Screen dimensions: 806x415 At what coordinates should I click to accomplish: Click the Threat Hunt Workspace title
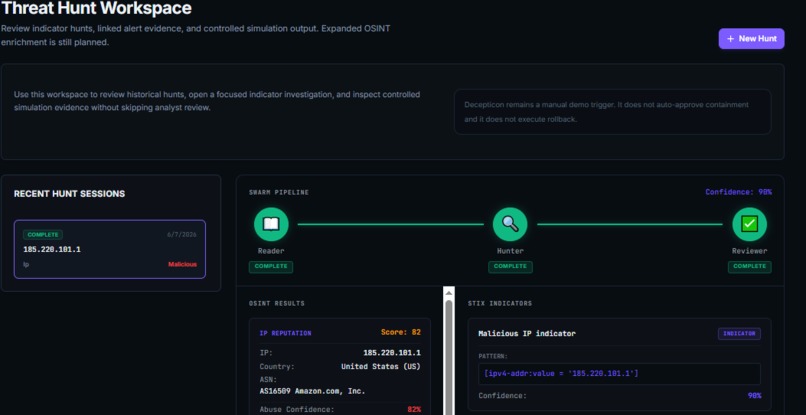(x=96, y=8)
